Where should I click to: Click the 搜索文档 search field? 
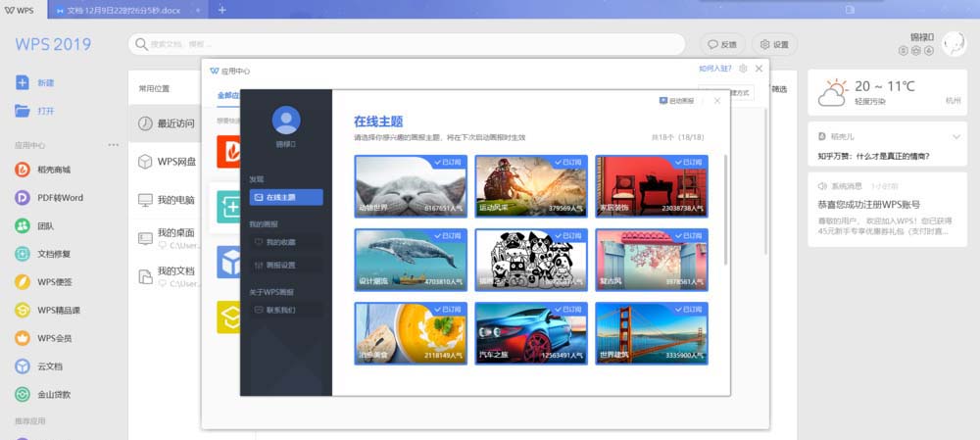(x=407, y=44)
